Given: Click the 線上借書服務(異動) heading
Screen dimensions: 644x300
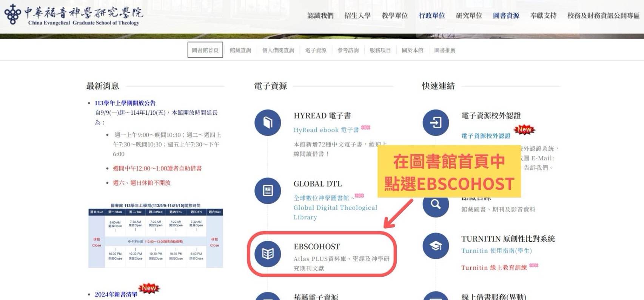Looking at the screenshot, I should [493, 297].
